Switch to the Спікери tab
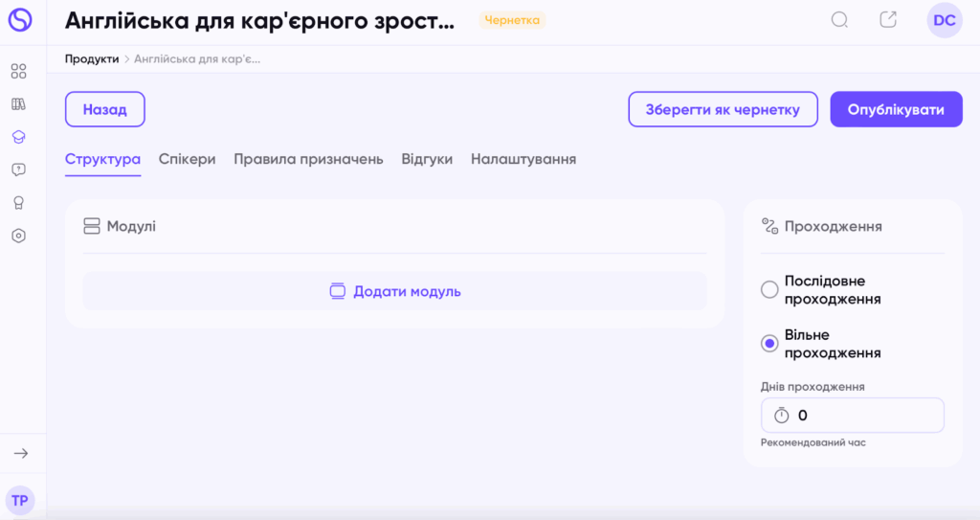980x520 pixels. (187, 159)
